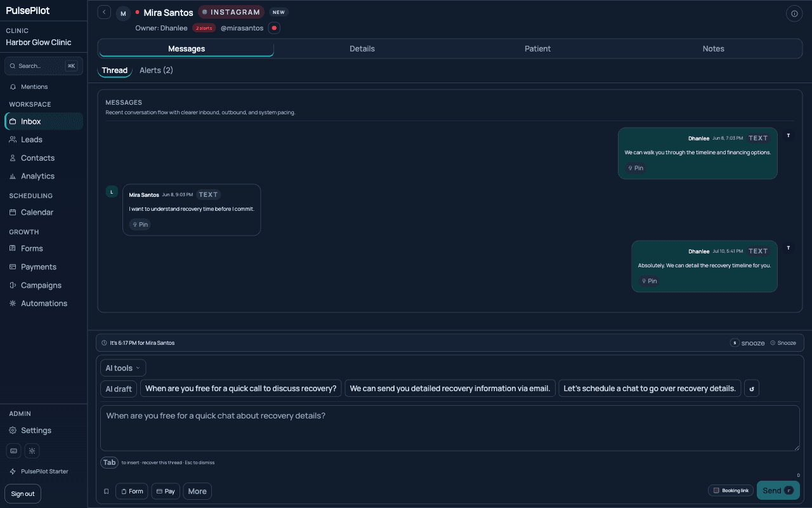
Task: Open Automations from the sidebar
Action: [44, 304]
